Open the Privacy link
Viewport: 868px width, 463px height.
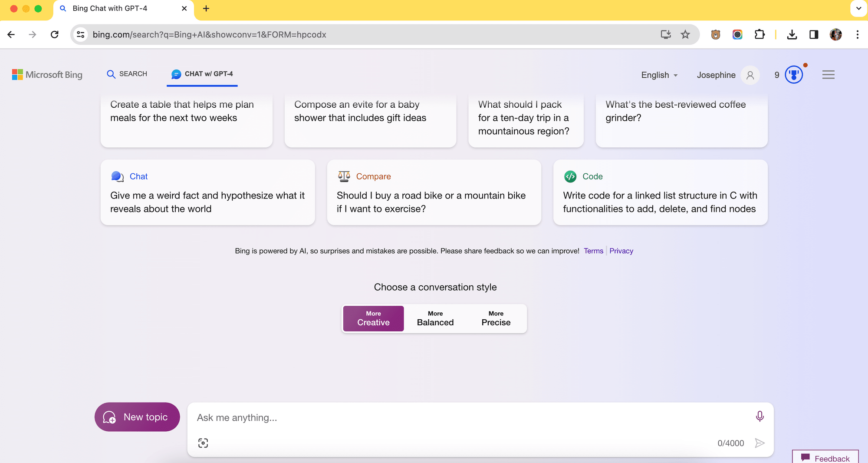621,251
